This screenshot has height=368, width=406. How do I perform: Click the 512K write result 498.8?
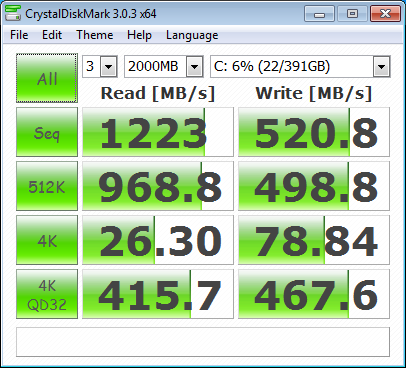pyautogui.click(x=314, y=186)
